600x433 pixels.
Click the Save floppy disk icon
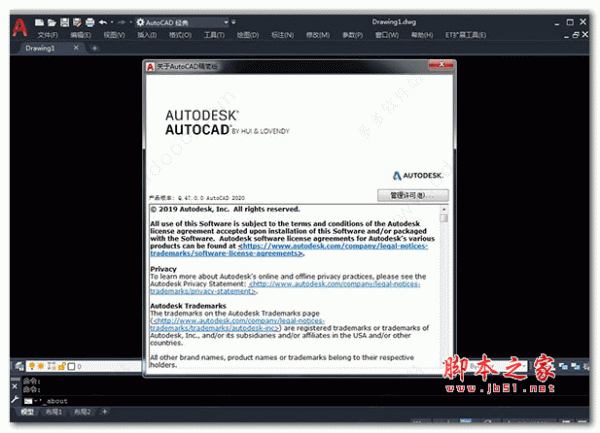coord(64,23)
